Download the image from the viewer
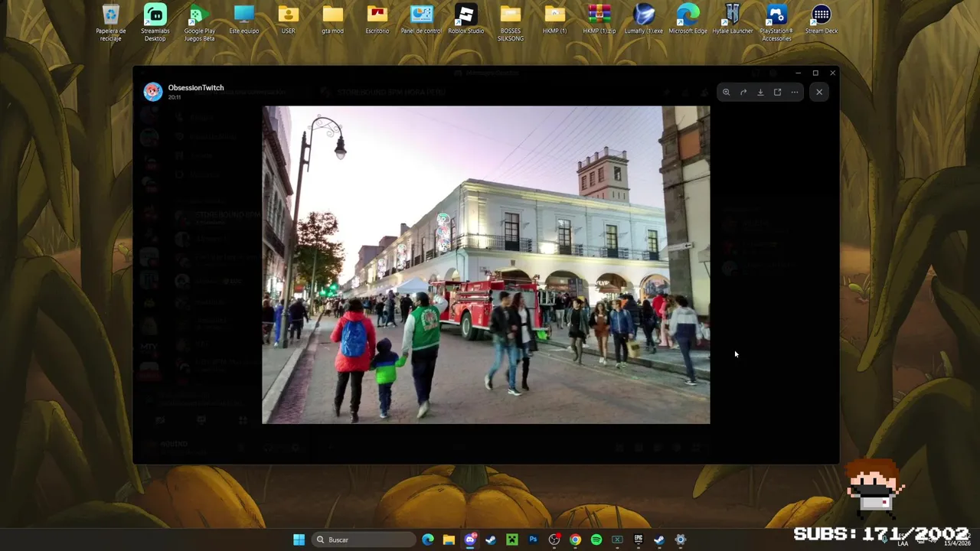The image size is (980, 551). point(760,93)
